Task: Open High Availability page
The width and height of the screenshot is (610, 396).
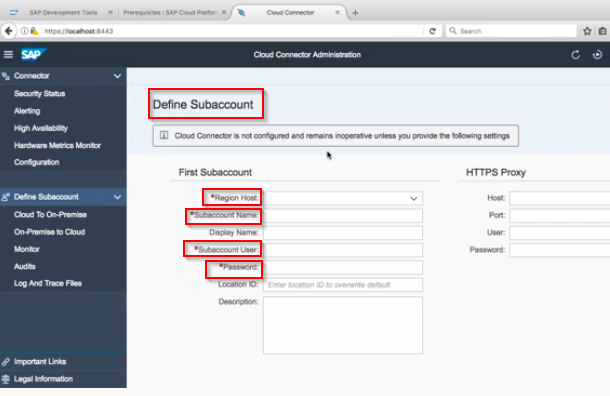Action: coord(41,128)
